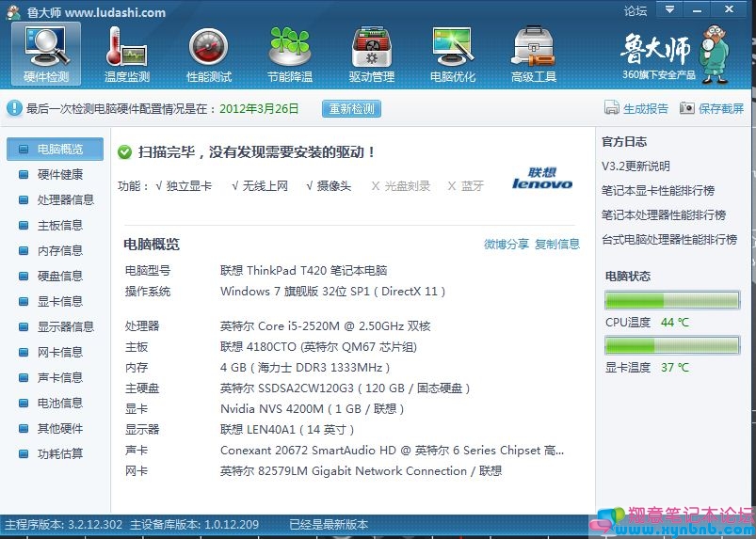Click the 联想 4180CTO motherboard text

click(x=318, y=347)
